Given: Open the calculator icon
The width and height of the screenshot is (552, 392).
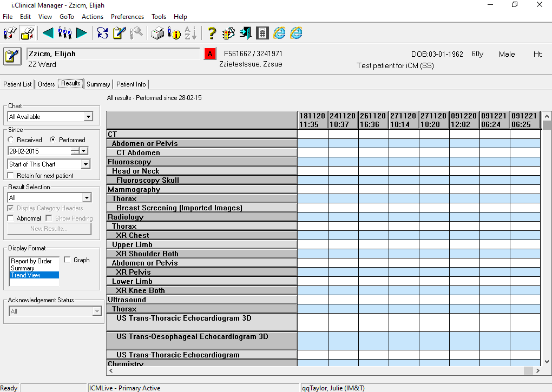Looking at the screenshot, I should (x=262, y=33).
